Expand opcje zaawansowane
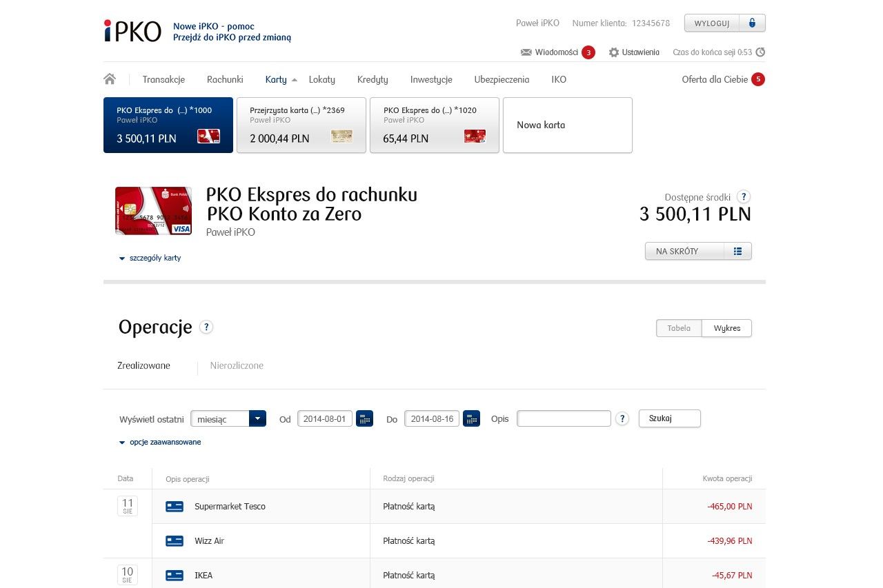The height and width of the screenshot is (588, 883). click(160, 442)
